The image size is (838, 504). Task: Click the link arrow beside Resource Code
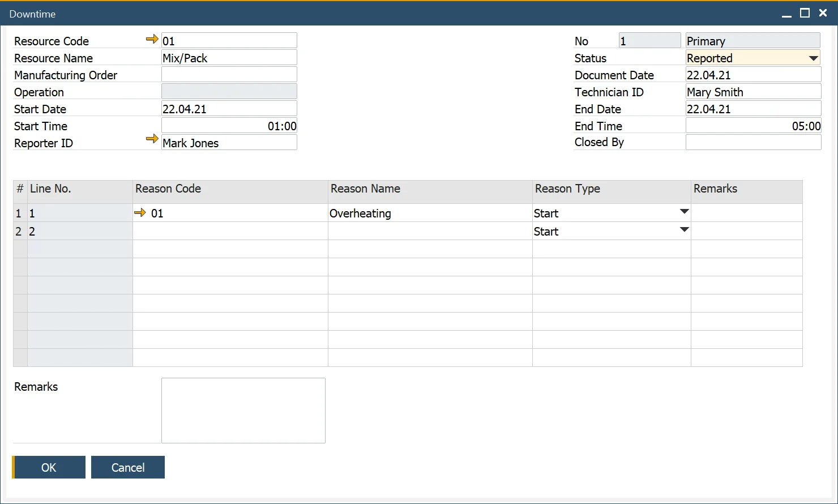click(152, 39)
